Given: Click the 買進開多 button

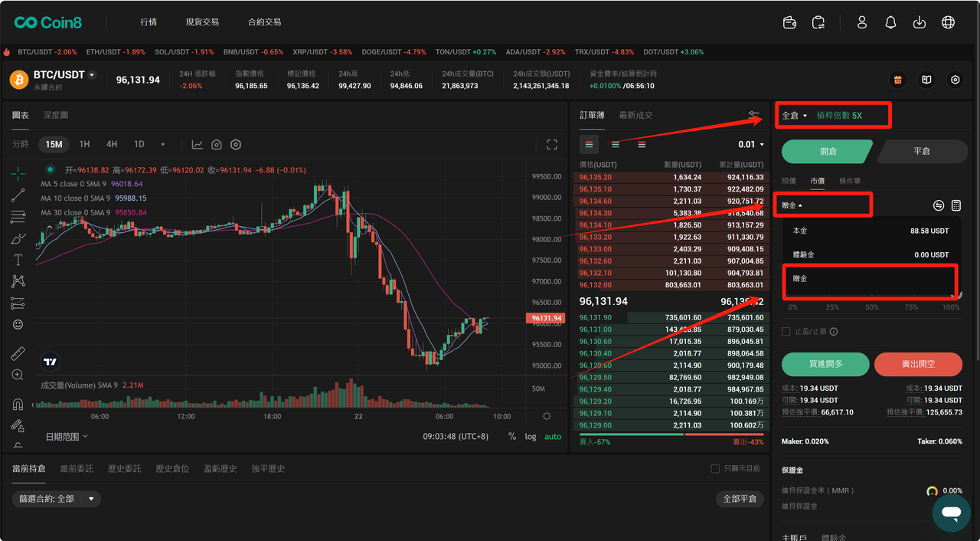Looking at the screenshot, I should (825, 364).
